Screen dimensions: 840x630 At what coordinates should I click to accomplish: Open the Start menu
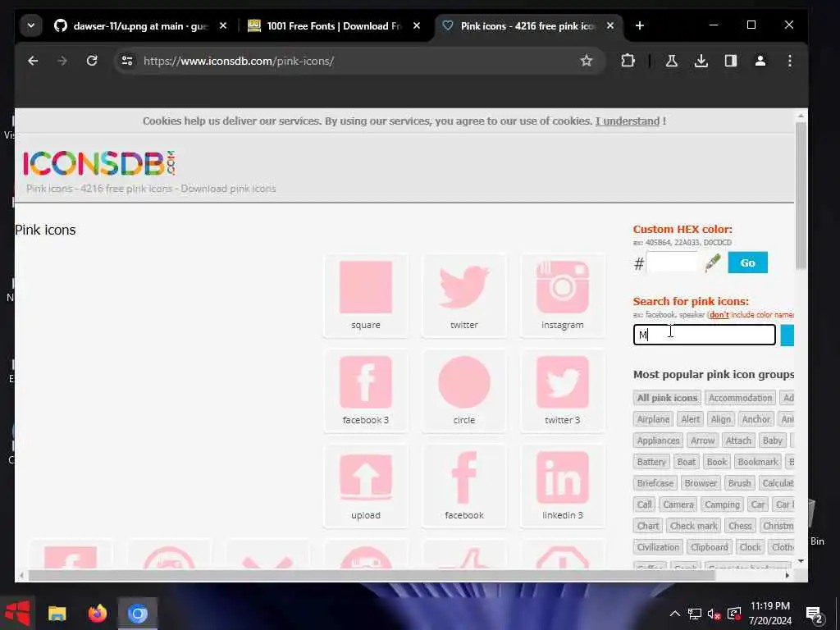(x=17, y=614)
